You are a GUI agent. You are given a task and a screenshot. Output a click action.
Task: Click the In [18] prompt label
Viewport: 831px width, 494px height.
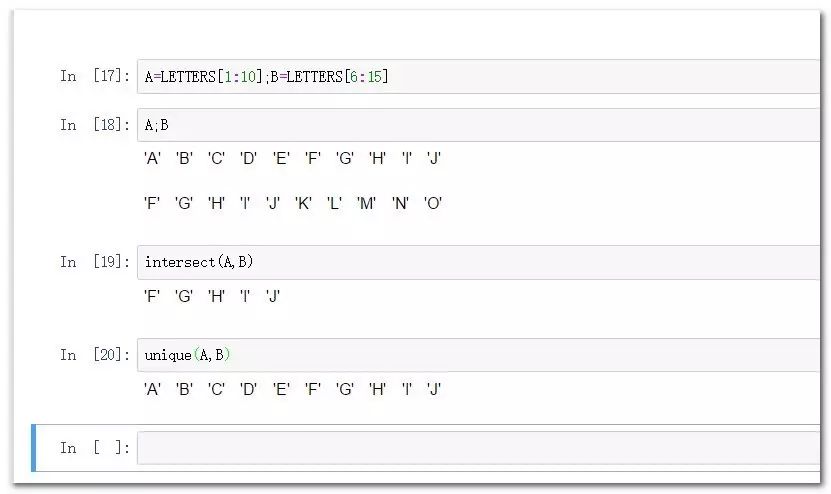pos(95,125)
